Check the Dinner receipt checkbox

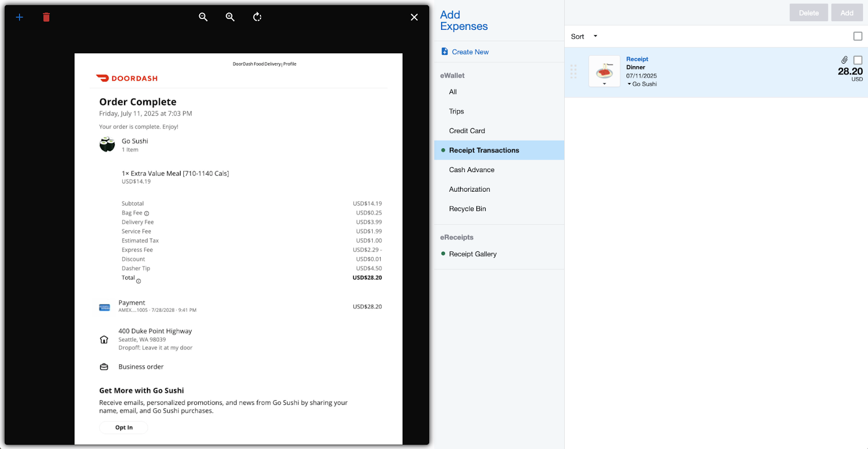click(858, 60)
